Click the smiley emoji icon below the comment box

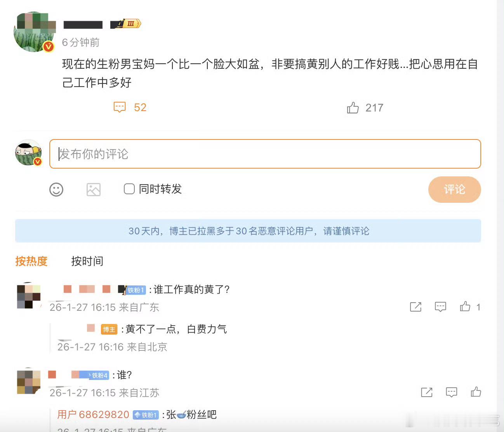tap(56, 190)
